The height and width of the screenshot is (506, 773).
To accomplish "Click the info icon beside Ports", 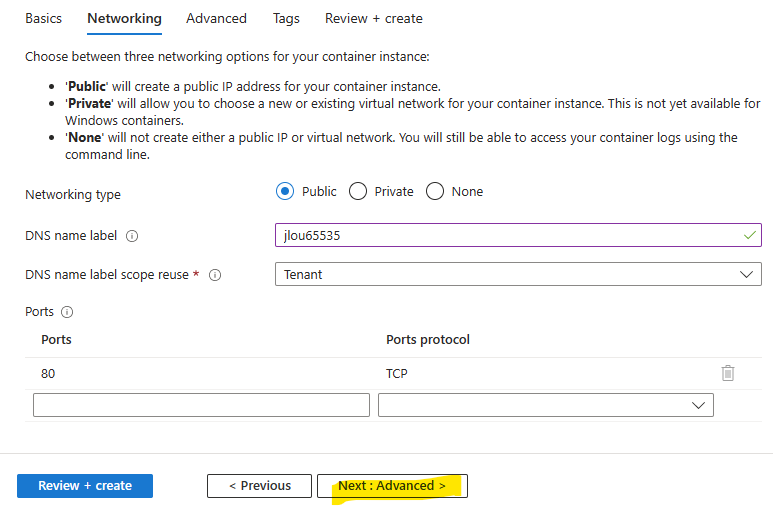I will coord(67,312).
